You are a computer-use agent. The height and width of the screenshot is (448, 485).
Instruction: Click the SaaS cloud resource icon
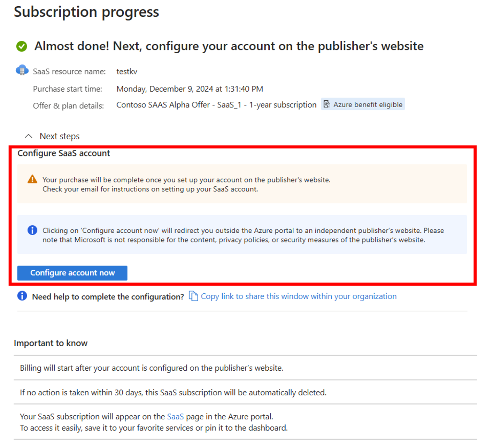[x=22, y=70]
